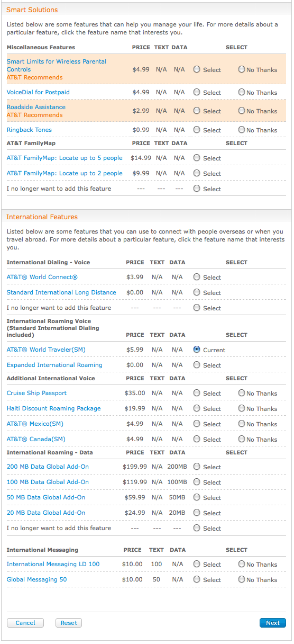The image size is (294, 644).
Task: Click the Reset button
Action: (69, 623)
